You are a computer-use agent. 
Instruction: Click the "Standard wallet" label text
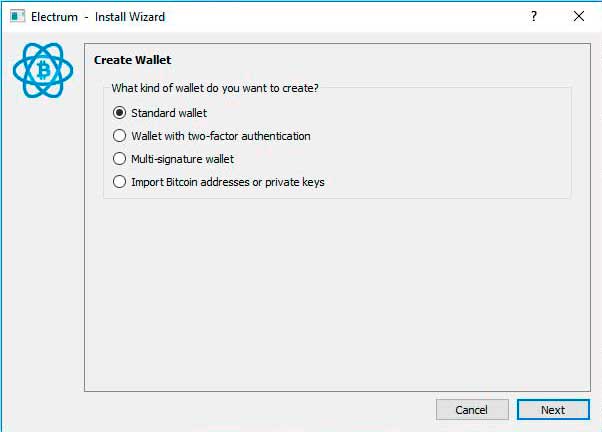point(169,113)
